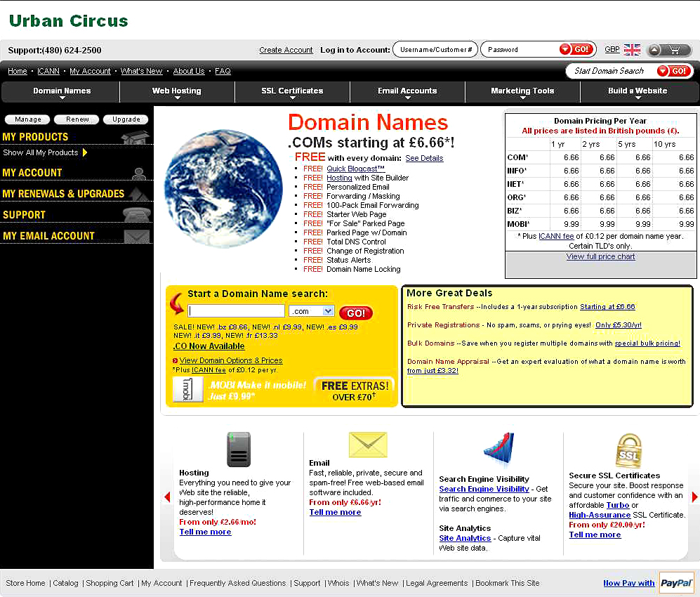Click the Password field
Viewport: 700px width, 597px height.
click(520, 50)
